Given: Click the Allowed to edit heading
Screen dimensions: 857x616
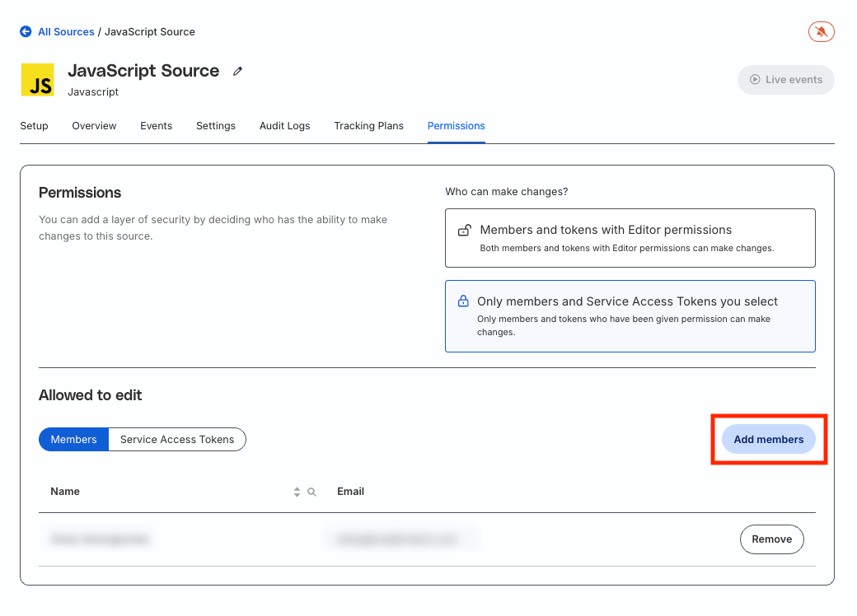Looking at the screenshot, I should point(90,395).
